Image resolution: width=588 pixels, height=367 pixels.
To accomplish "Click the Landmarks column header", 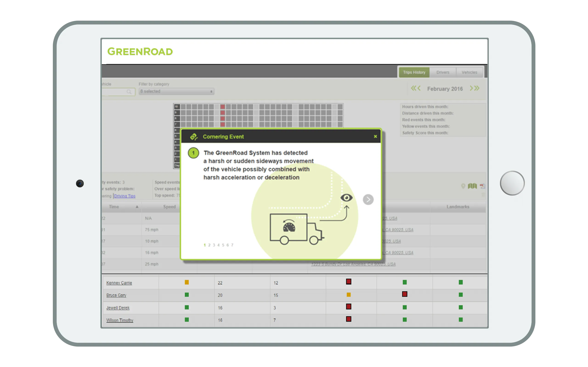I will point(458,207).
